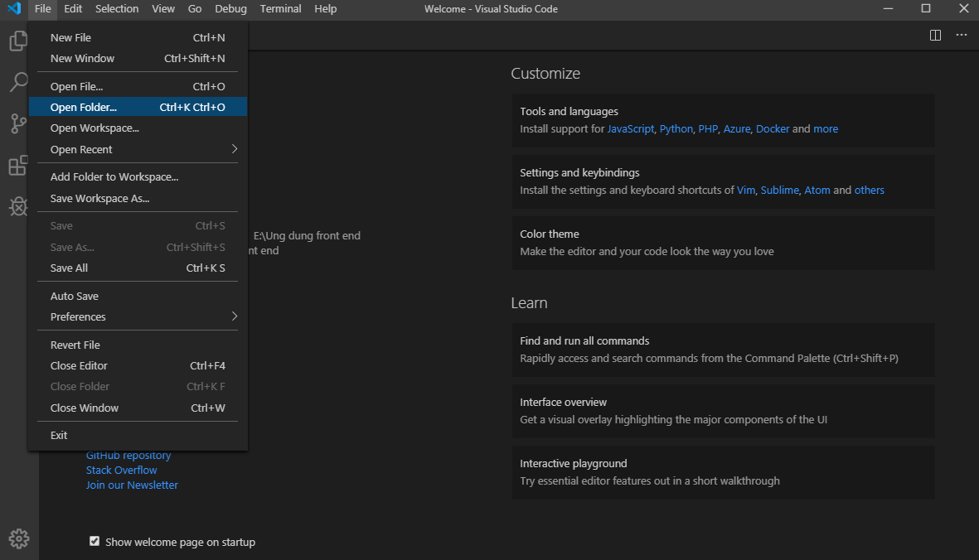Open the Selection menu

point(117,9)
